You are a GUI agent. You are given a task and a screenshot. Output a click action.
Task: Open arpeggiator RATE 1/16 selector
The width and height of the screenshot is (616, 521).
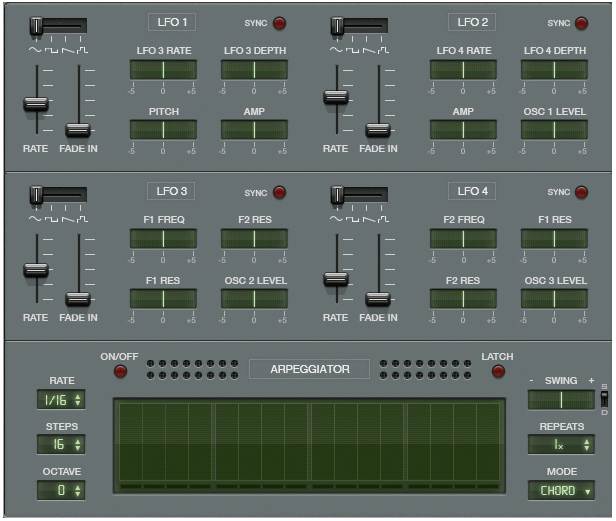tap(61, 400)
